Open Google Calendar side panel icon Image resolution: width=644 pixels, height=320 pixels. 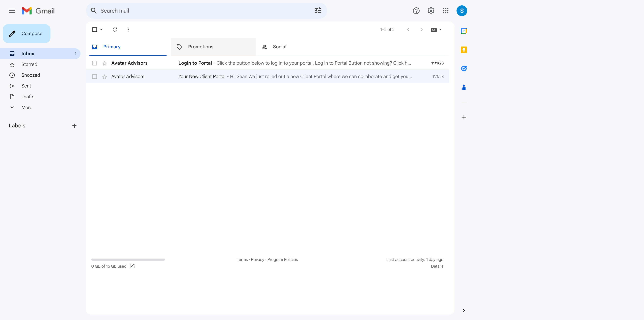(x=464, y=31)
